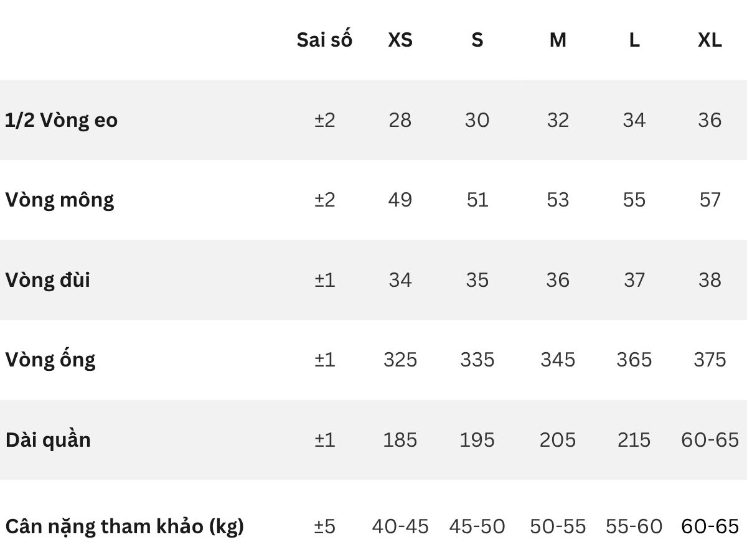Click leg opening value 335
This screenshot has width=747, height=560.
tap(477, 360)
